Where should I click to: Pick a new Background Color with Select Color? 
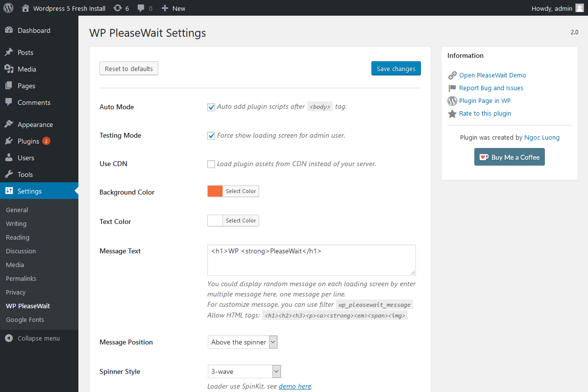[240, 191]
